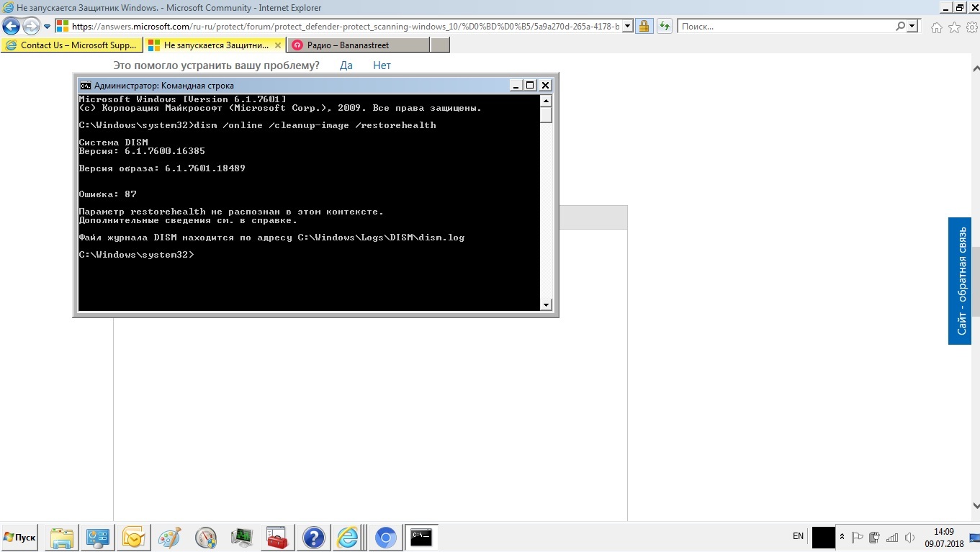Go forward with the IE forward arrow

point(31,27)
